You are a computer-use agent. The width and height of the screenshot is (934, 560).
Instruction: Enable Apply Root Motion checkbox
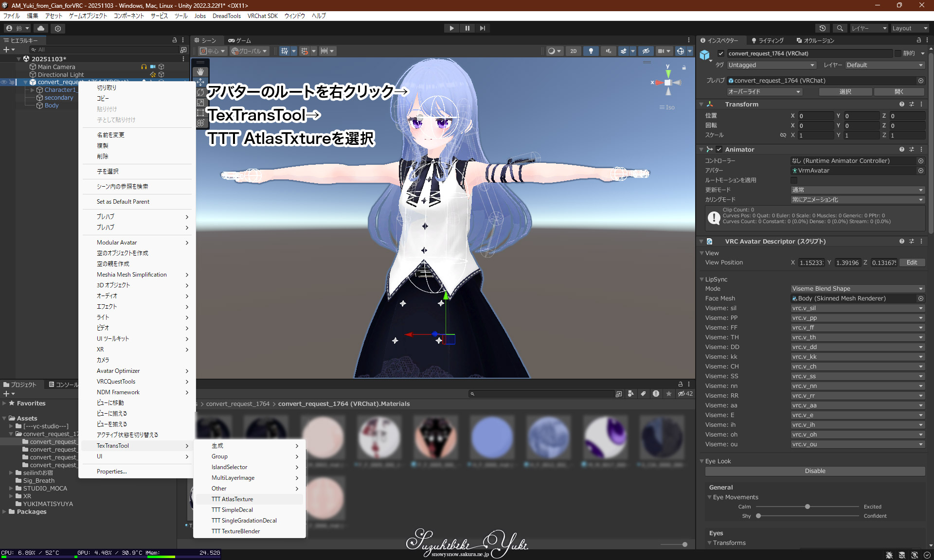[794, 180]
